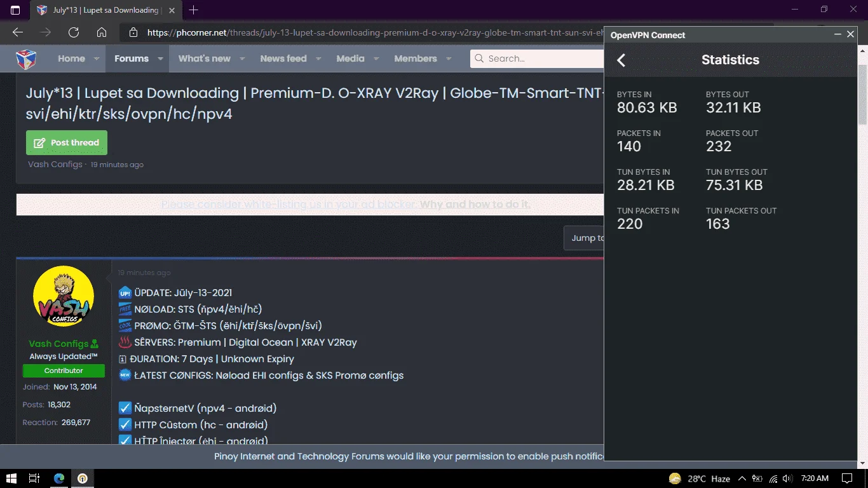Screen dimensions: 868x488
Task: Click the 7:20 AM taskbar clock
Action: click(815, 478)
